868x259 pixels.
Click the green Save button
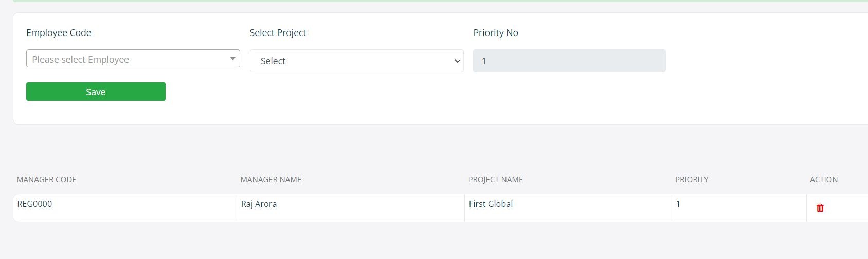pyautogui.click(x=96, y=92)
